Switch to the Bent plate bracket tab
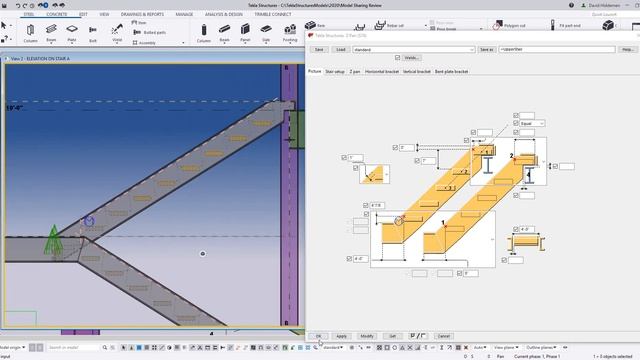This screenshot has height=360, width=640. (x=451, y=71)
